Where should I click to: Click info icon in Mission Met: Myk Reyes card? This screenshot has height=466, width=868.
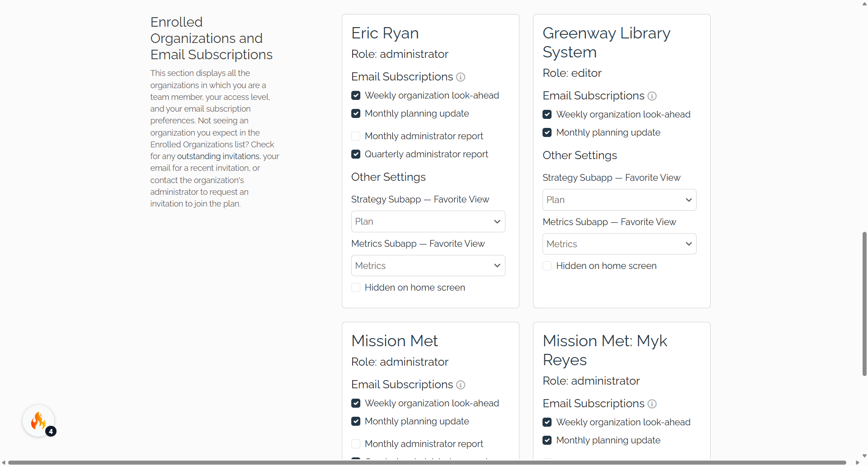[x=652, y=404]
